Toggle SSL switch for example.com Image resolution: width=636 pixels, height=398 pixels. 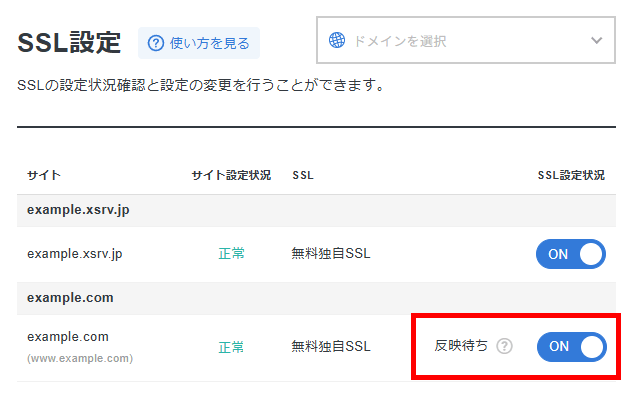click(x=572, y=346)
